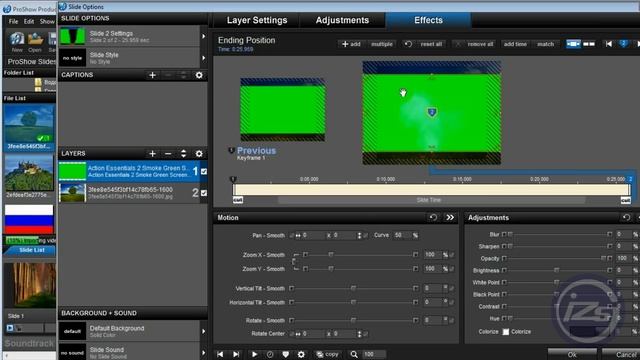640x360 pixels.
Task: Select the Effects tab
Action: (428, 20)
